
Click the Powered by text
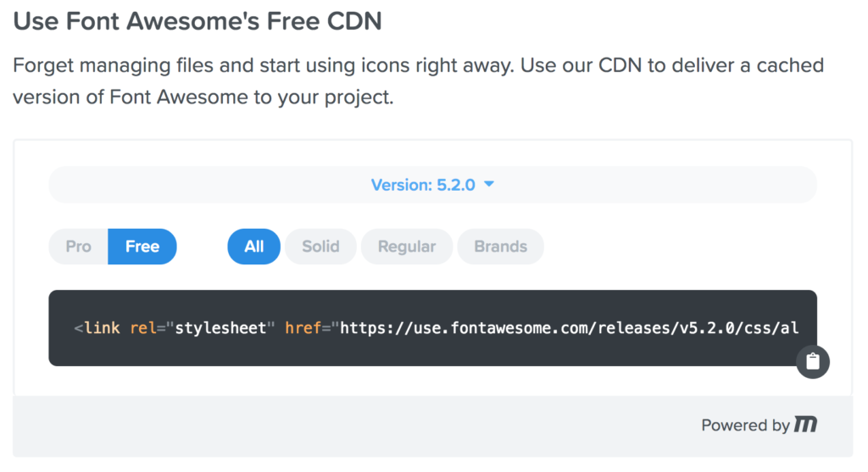(745, 425)
